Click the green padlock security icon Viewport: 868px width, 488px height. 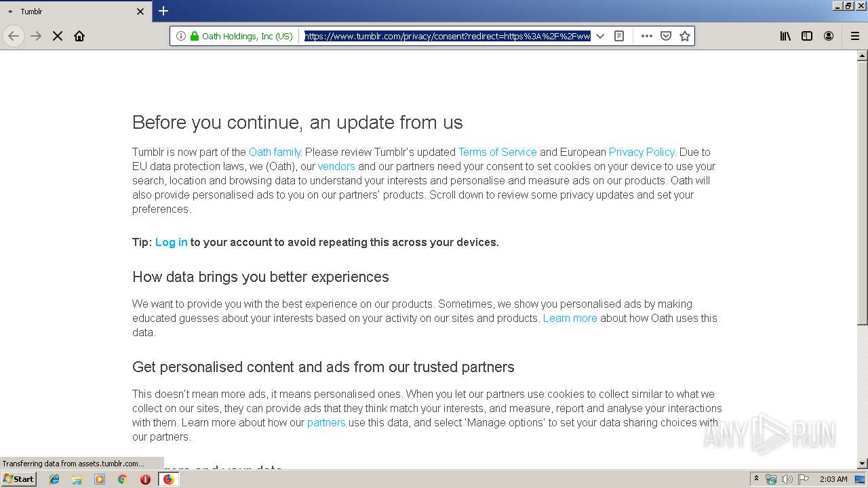coord(195,36)
